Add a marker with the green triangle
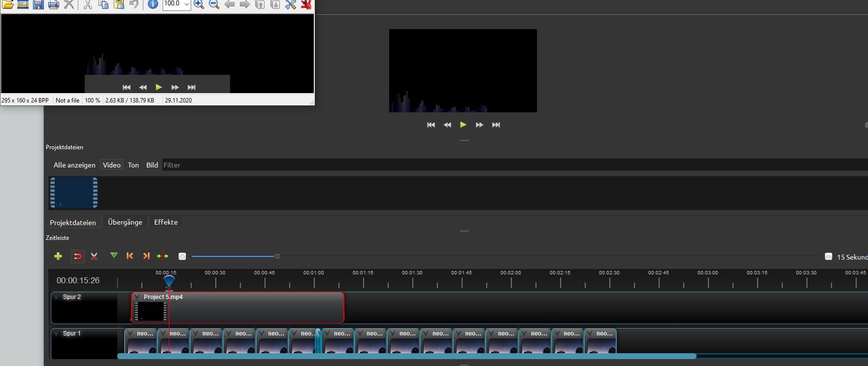868x366 pixels. [114, 256]
